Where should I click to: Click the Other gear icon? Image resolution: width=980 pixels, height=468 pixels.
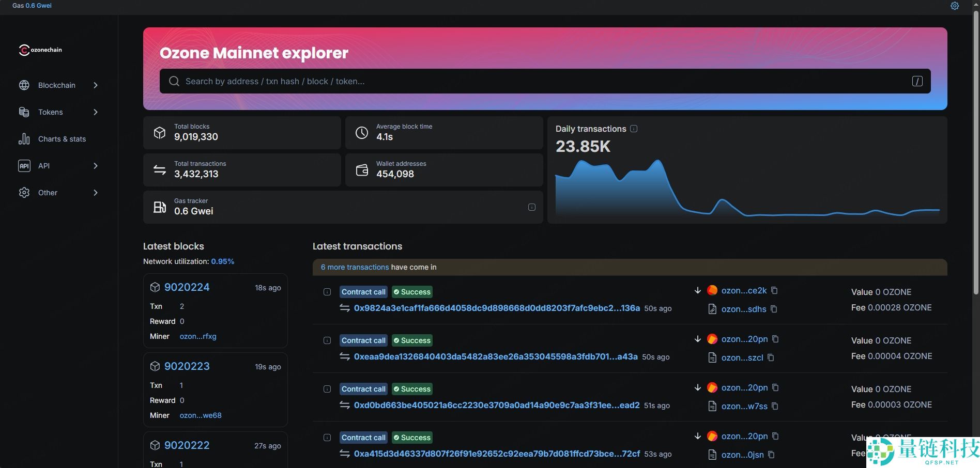(x=24, y=193)
